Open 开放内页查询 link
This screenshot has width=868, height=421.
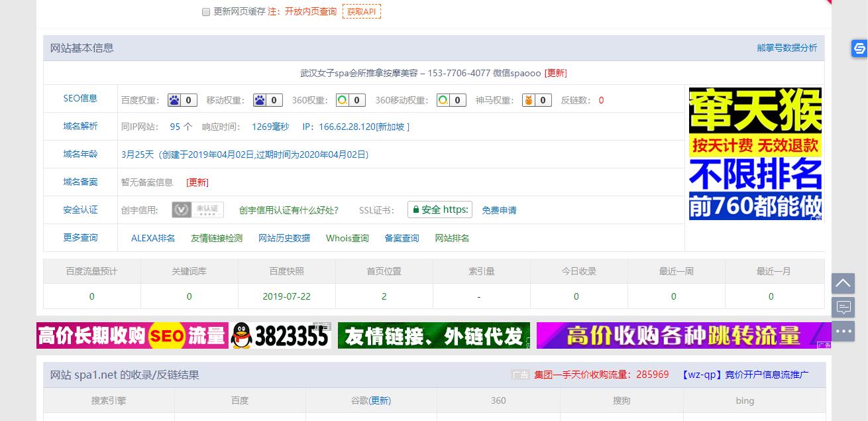point(311,12)
